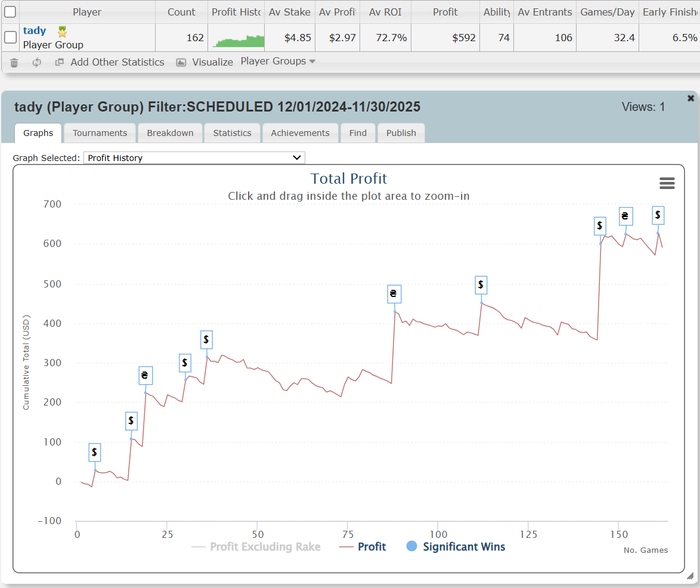The image size is (700, 588).
Task: Tick the select-all checkbox in the table header
Action: (10, 12)
